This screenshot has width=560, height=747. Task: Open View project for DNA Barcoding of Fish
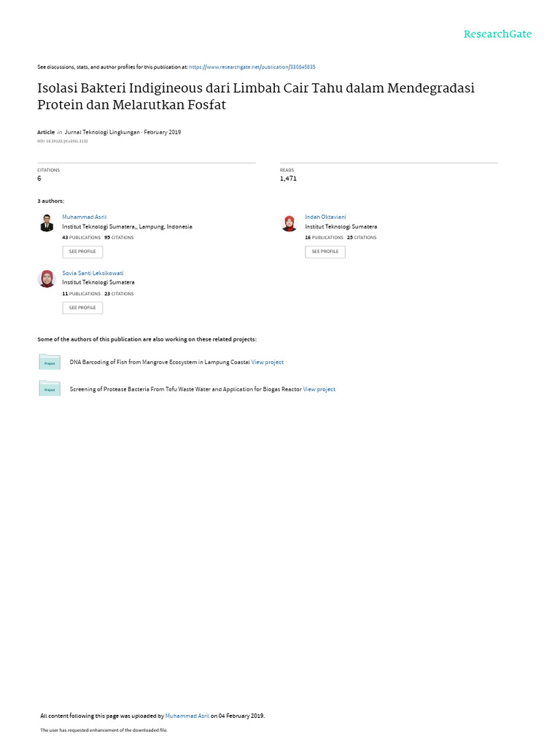click(268, 362)
